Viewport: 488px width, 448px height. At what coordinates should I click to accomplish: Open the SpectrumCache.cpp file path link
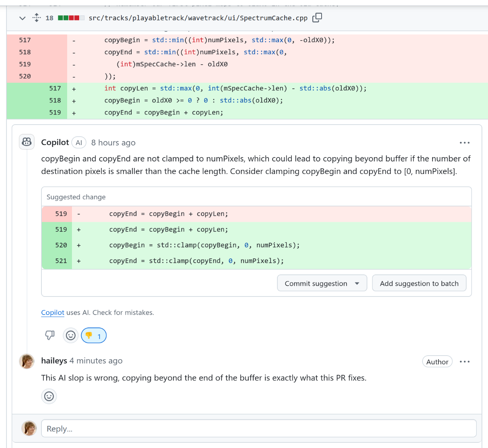tap(198, 18)
